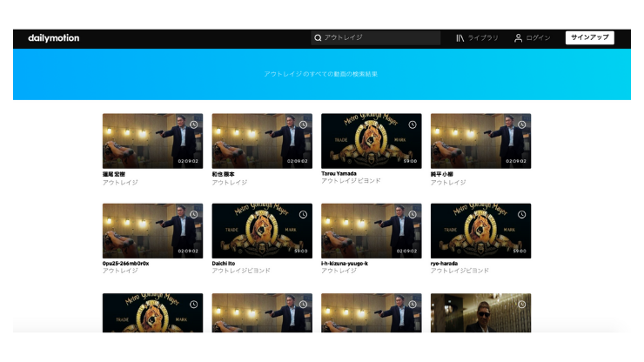The width and height of the screenshot is (644, 362).
Task: Play the video thumbnail above i-h-kizuna-yuugo-k
Action: [x=371, y=231]
